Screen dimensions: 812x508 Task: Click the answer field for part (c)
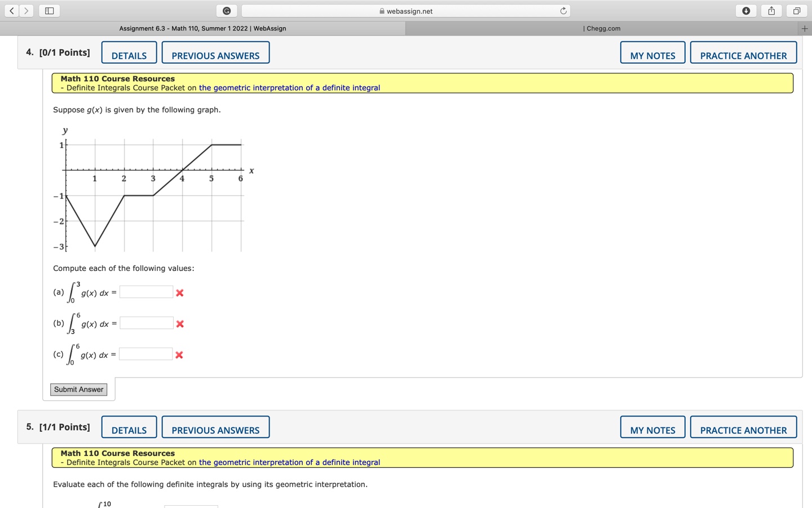pos(146,353)
